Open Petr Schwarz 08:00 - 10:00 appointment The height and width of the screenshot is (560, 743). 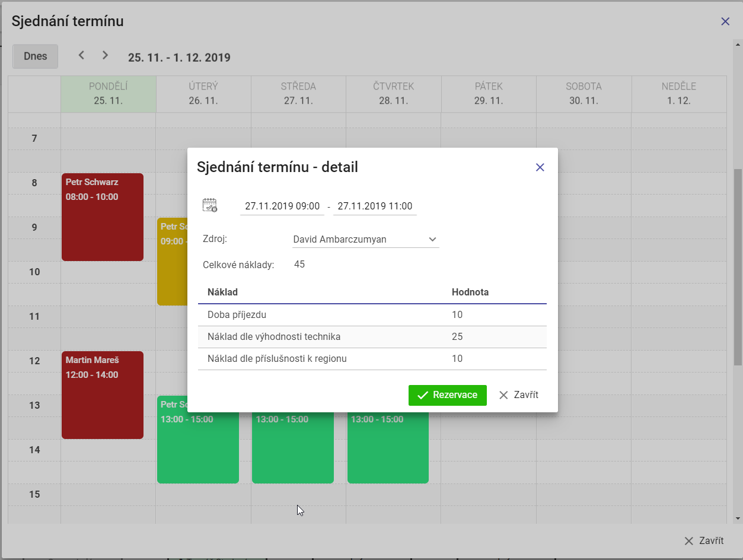(103, 217)
